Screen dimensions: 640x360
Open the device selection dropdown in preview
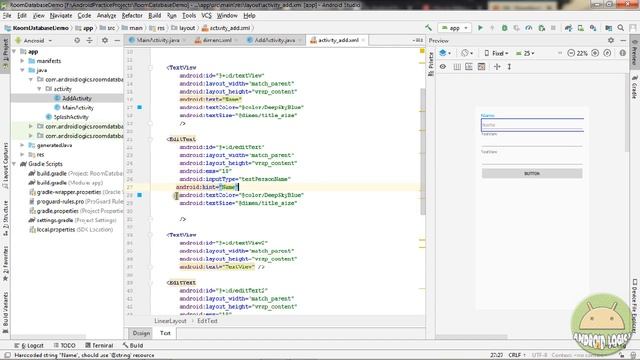(496, 53)
